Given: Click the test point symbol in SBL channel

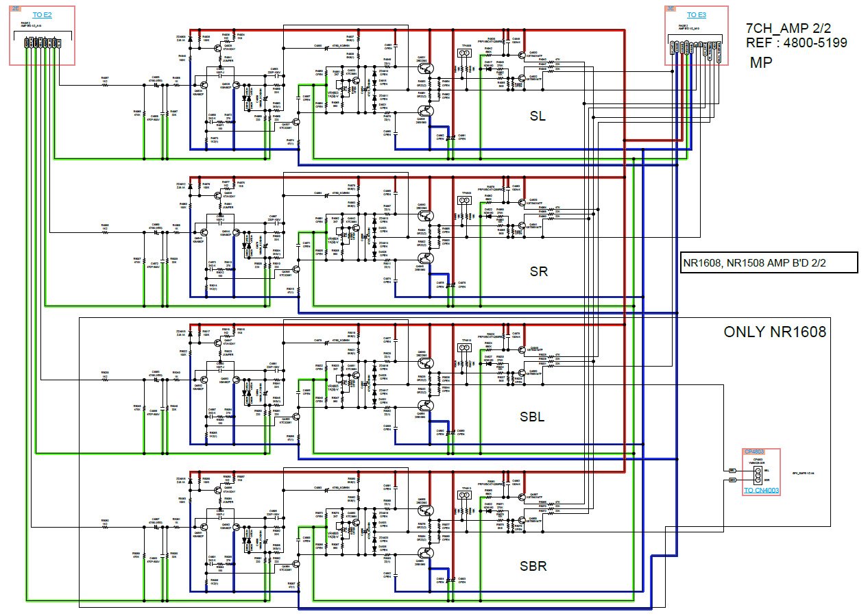Looking at the screenshot, I should (x=466, y=348).
